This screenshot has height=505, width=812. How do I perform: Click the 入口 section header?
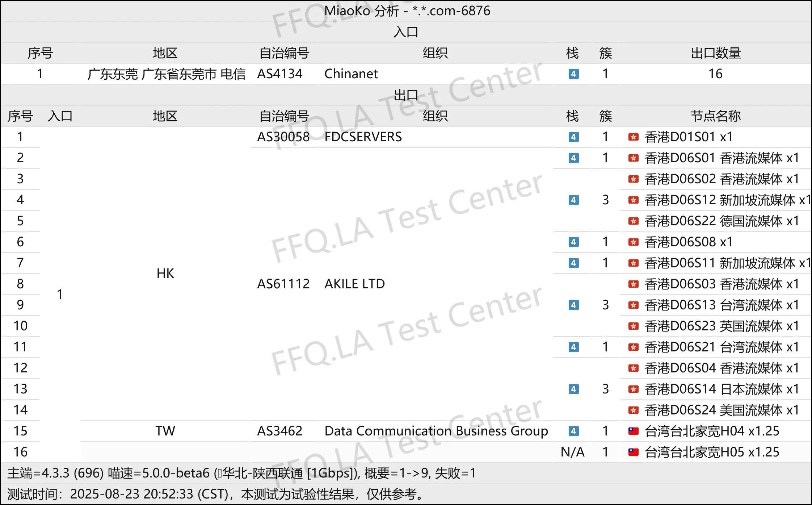pos(406,32)
